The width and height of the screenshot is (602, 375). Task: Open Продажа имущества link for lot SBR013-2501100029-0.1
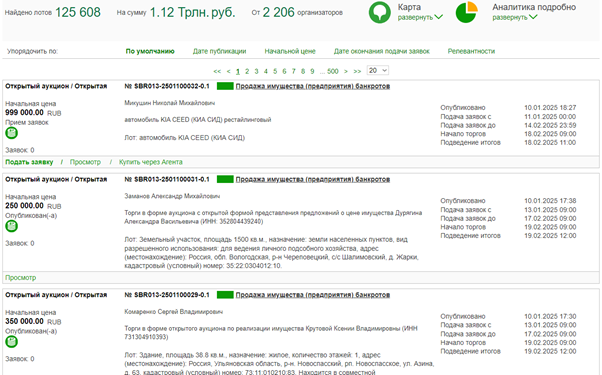[x=313, y=295]
